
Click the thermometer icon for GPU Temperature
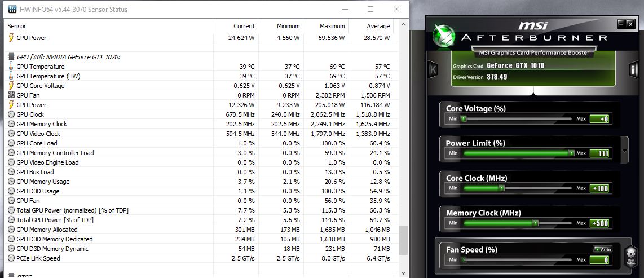point(11,67)
